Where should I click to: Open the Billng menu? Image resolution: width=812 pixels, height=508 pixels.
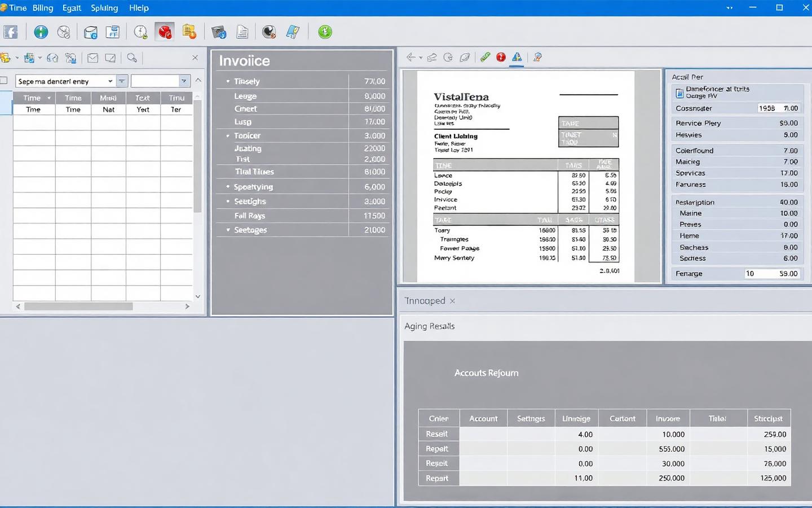[x=43, y=8]
